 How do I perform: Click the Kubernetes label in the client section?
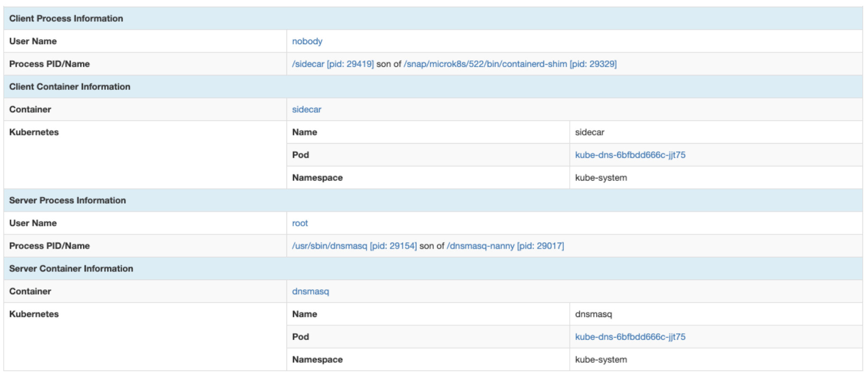[34, 132]
